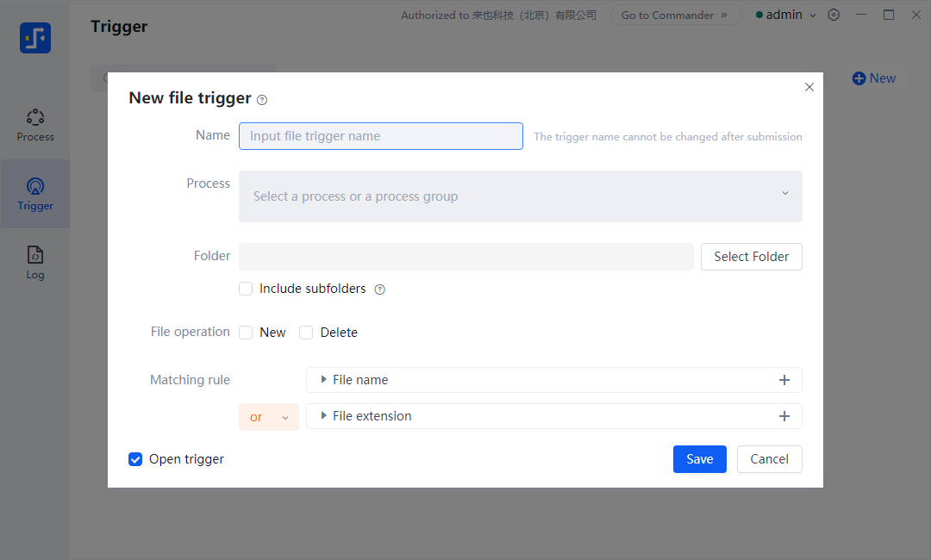Open the 'or' condition dropdown

268,417
